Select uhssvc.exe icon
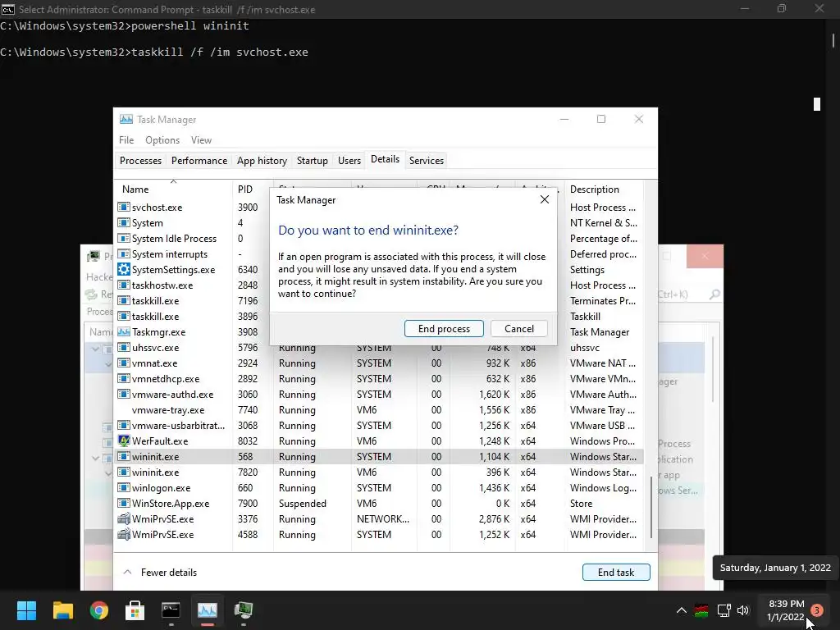 coord(124,347)
